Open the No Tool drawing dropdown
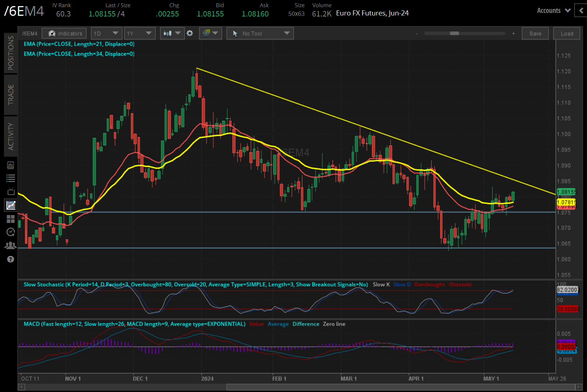Screen dimensions: 587x392 pyautogui.click(x=260, y=33)
